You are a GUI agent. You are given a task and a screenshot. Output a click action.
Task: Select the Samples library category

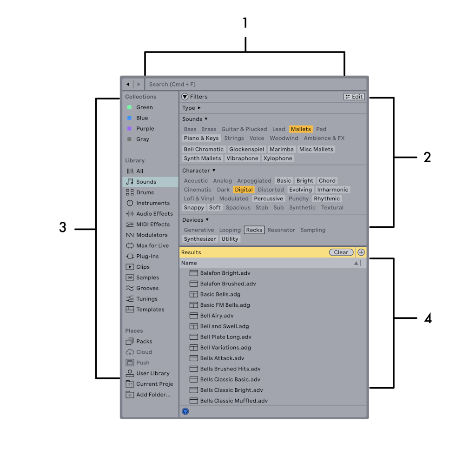pos(146,278)
